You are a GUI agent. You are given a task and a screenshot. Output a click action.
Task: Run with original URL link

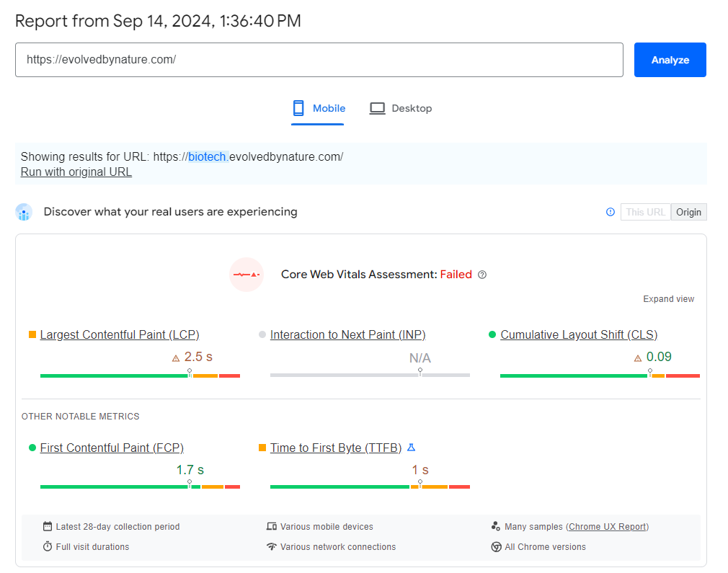pos(76,172)
